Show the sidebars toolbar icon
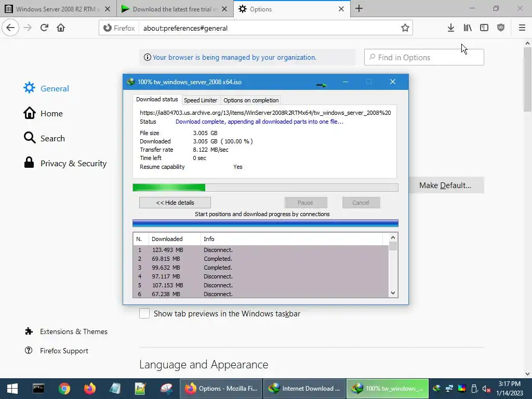This screenshot has width=532, height=399. click(484, 28)
